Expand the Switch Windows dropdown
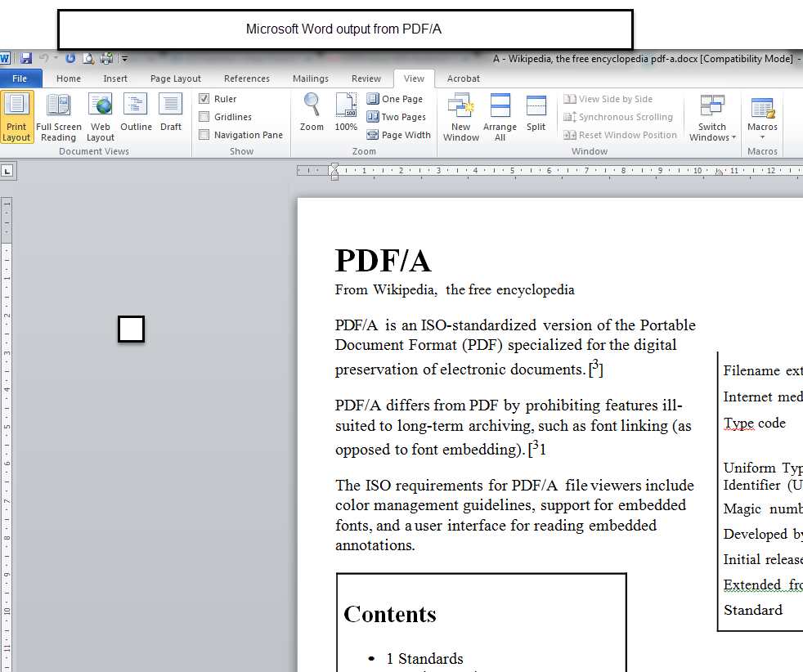803x672 pixels. tap(712, 132)
